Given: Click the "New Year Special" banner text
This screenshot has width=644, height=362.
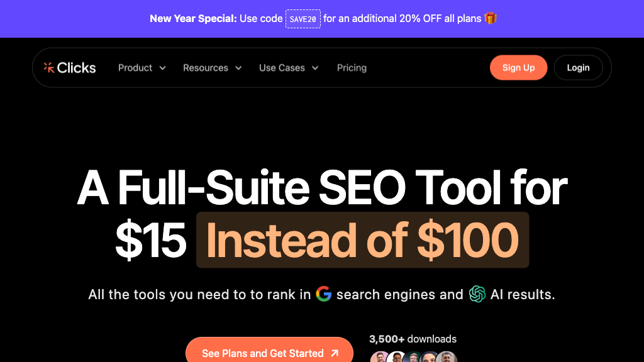Looking at the screenshot, I should click(x=193, y=18).
